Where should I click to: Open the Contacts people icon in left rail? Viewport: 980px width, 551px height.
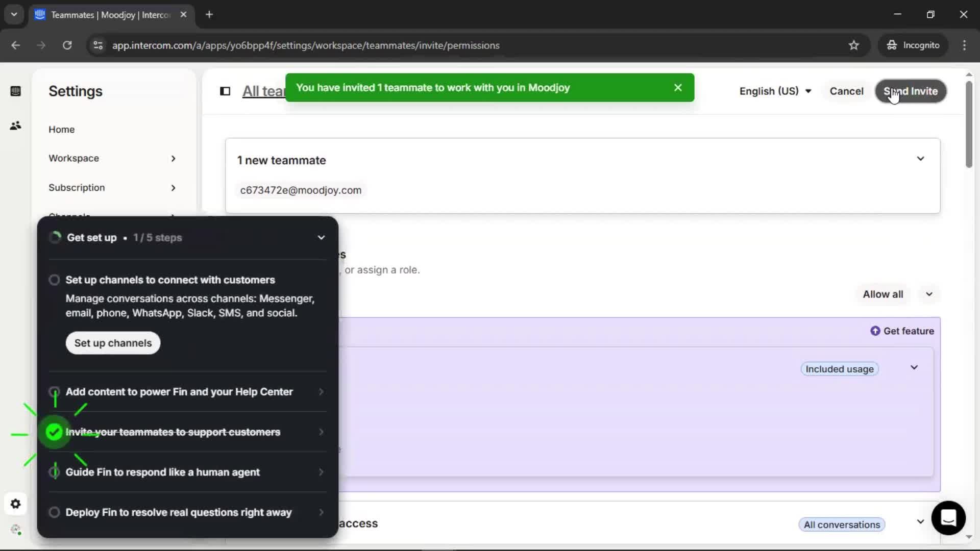tap(15, 126)
